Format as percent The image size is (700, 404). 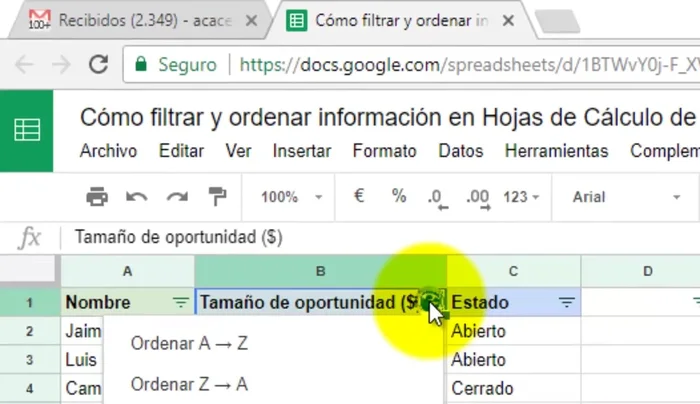(x=399, y=196)
